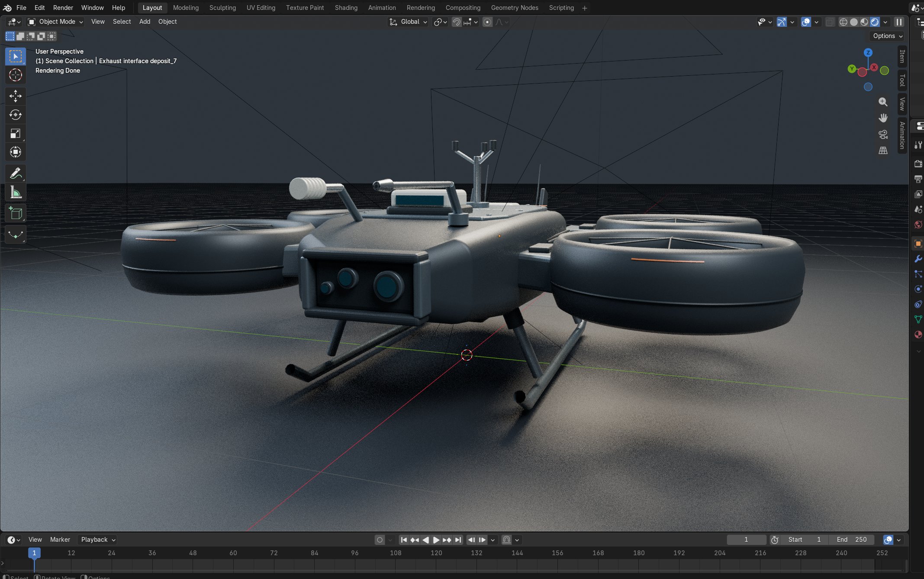Viewport: 924px width, 579px height.
Task: Select the Add Cube tool
Action: coord(16,213)
